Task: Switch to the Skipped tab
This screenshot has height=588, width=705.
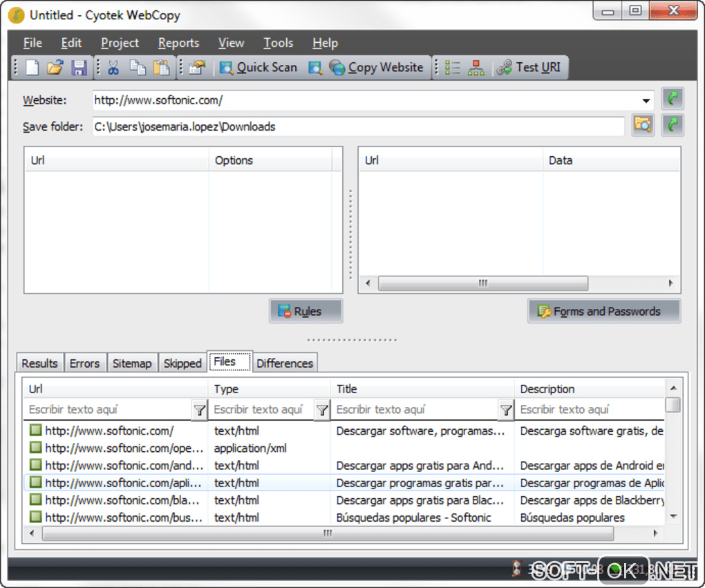Action: [182, 363]
